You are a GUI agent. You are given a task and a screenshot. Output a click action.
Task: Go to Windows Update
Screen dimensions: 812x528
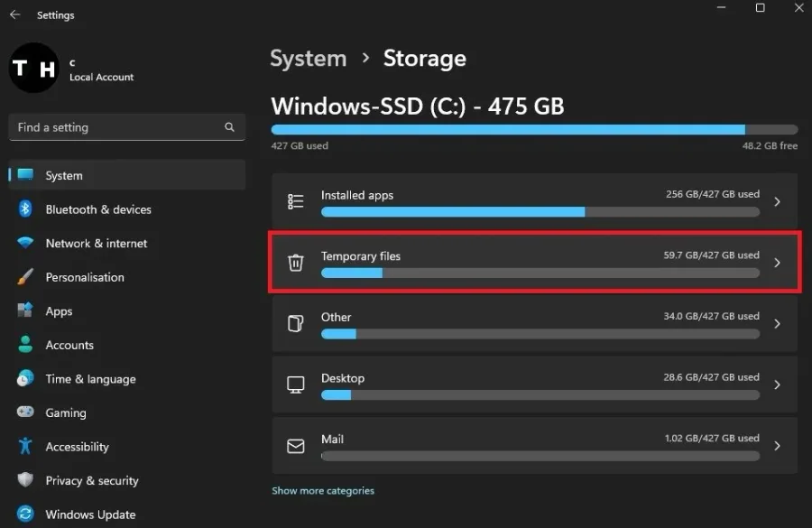[127, 514]
